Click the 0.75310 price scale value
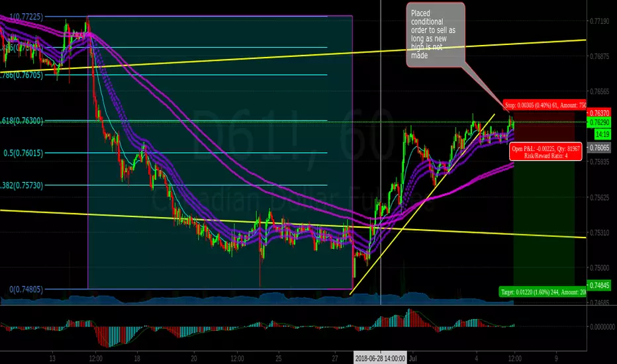This screenshot has height=364, width=617. (599, 232)
